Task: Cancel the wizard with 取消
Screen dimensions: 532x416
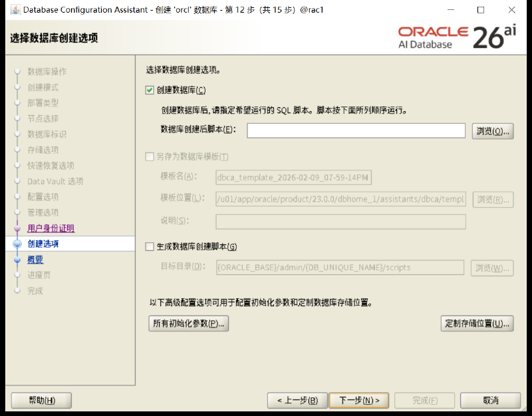Action: [x=490, y=401]
